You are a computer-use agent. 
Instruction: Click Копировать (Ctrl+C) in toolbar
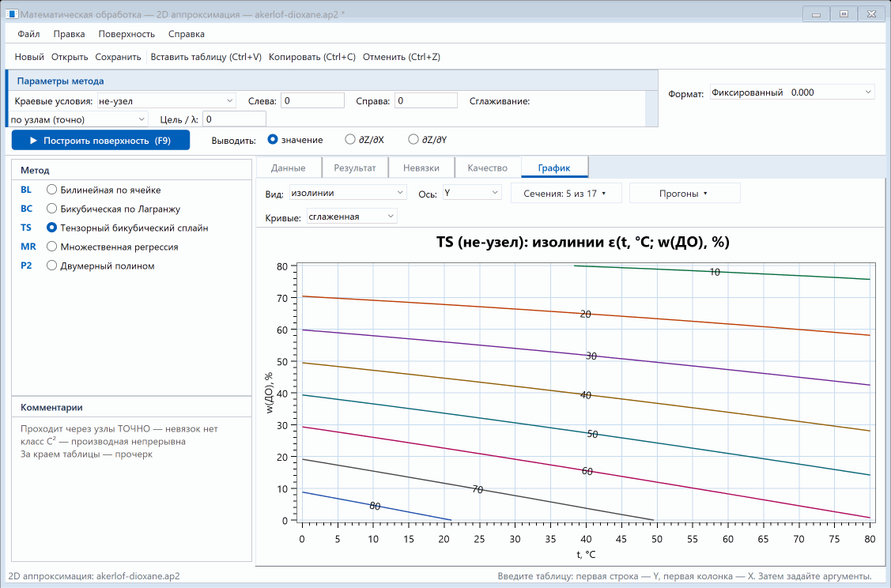coord(312,57)
